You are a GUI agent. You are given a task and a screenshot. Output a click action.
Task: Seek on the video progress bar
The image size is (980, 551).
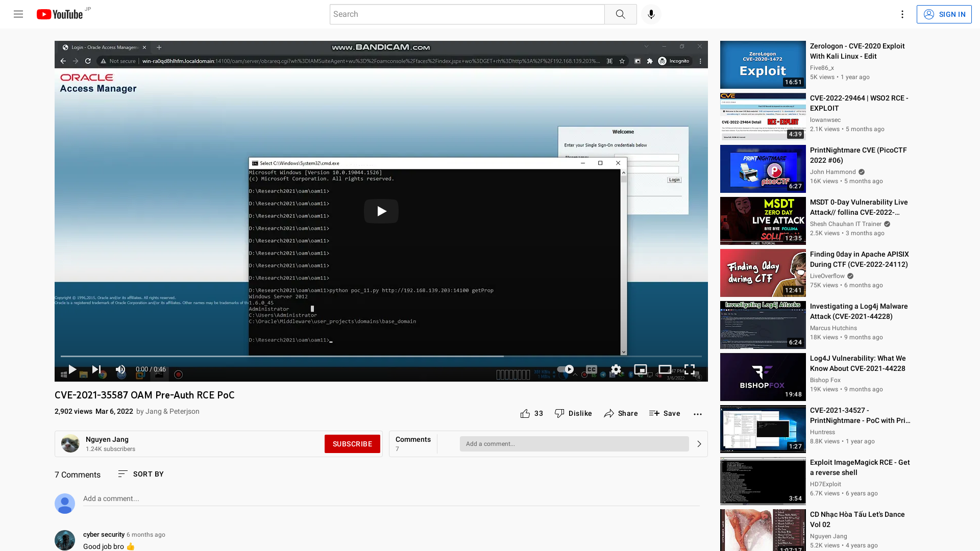pos(381,356)
